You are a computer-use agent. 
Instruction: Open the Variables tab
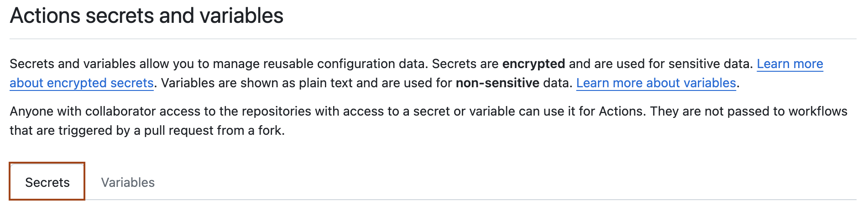point(128,182)
